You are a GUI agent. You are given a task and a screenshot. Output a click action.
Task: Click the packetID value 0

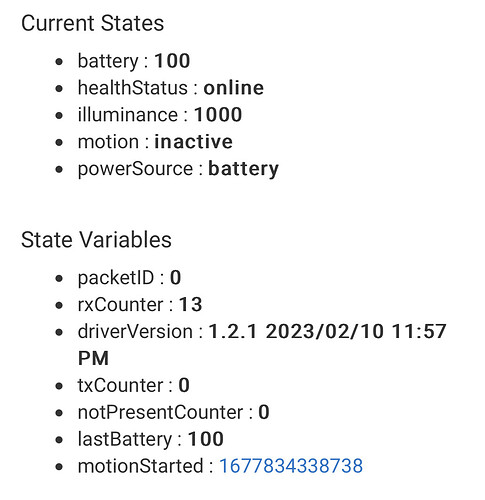(x=176, y=277)
